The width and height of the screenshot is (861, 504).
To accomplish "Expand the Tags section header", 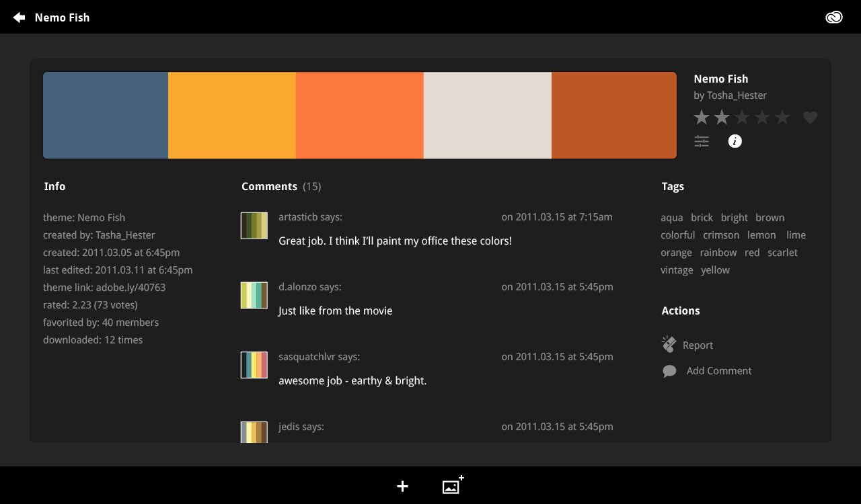I will pyautogui.click(x=673, y=186).
